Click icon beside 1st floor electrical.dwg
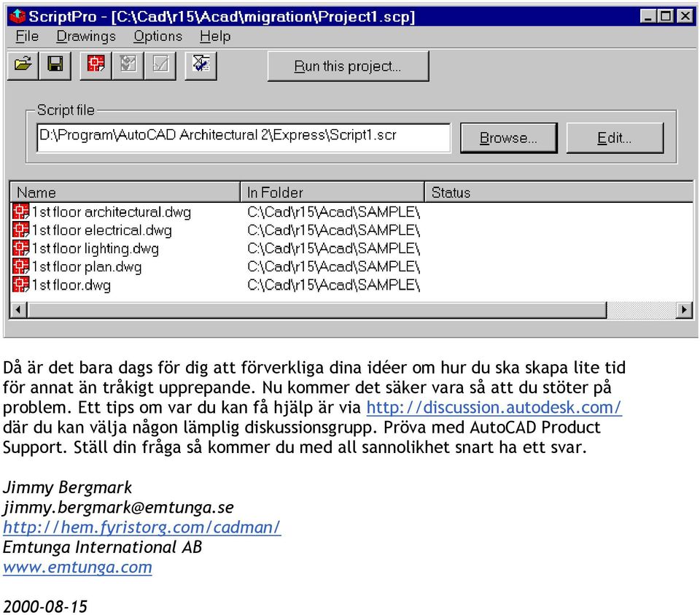700x615 pixels. point(20,230)
